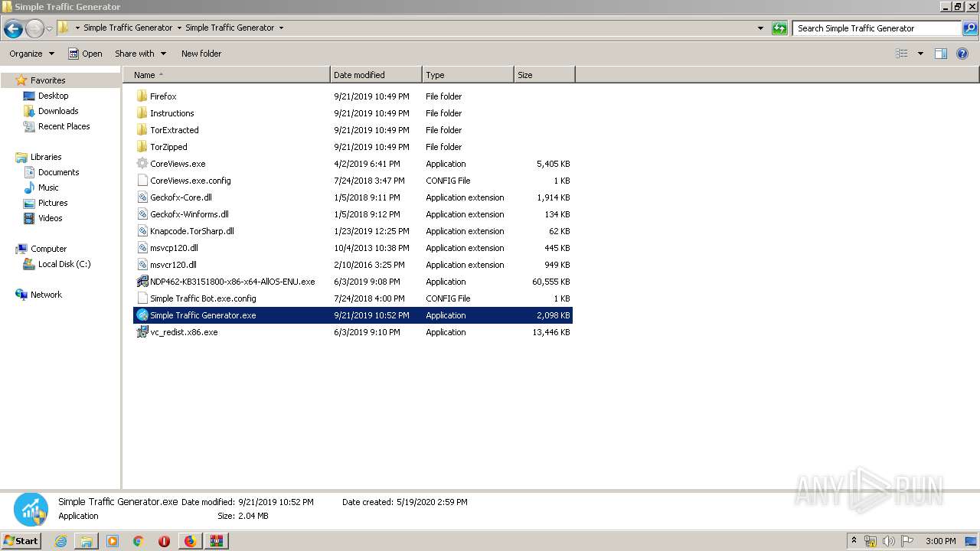This screenshot has height=551, width=980.
Task: Open Documents library in the sidebar
Action: point(58,172)
